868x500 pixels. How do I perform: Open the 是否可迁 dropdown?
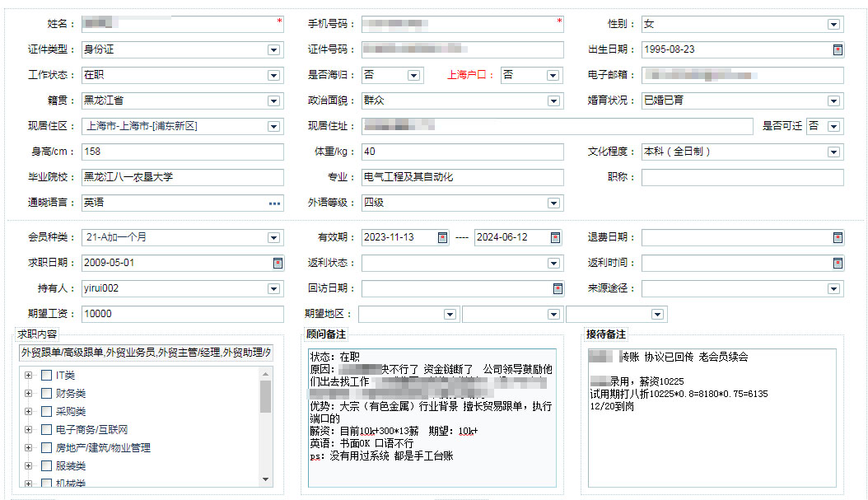coord(833,126)
